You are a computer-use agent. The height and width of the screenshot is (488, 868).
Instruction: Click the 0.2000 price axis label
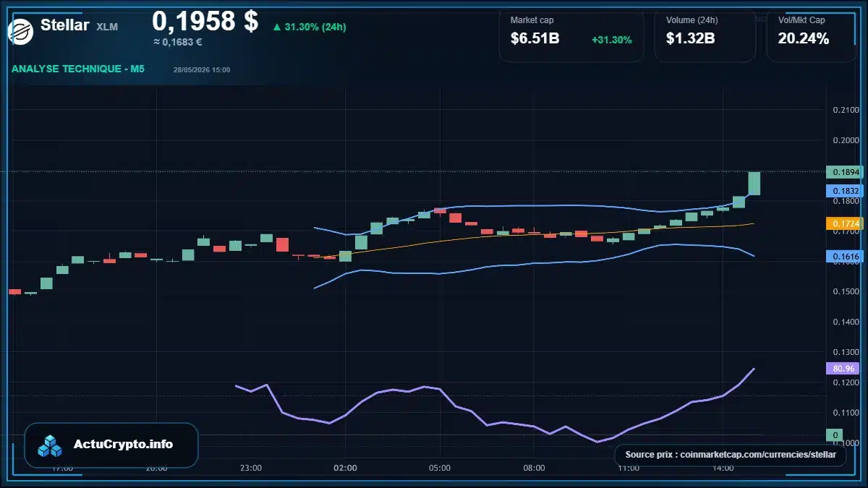pyautogui.click(x=846, y=140)
